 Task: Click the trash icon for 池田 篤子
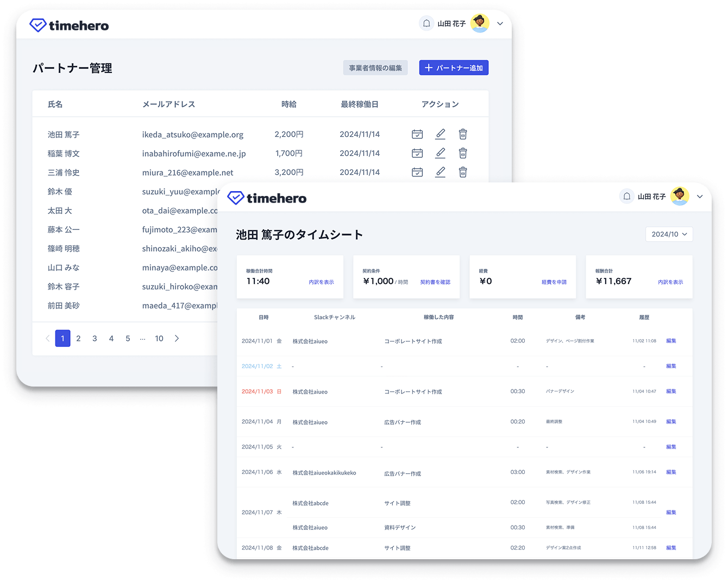[463, 134]
